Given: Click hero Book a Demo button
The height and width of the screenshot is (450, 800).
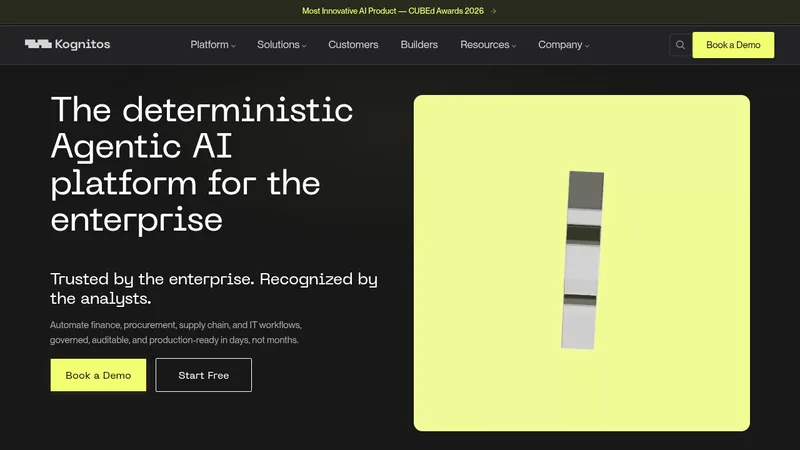Looking at the screenshot, I should coord(98,375).
